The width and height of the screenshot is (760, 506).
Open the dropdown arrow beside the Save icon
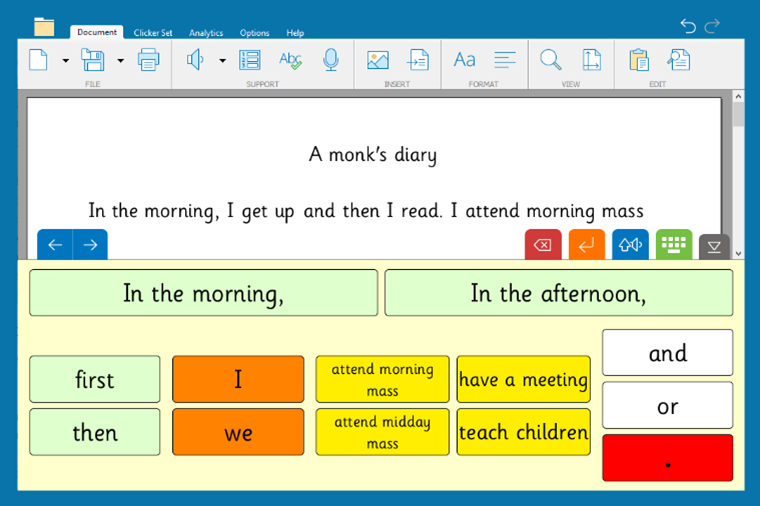pyautogui.click(x=120, y=61)
